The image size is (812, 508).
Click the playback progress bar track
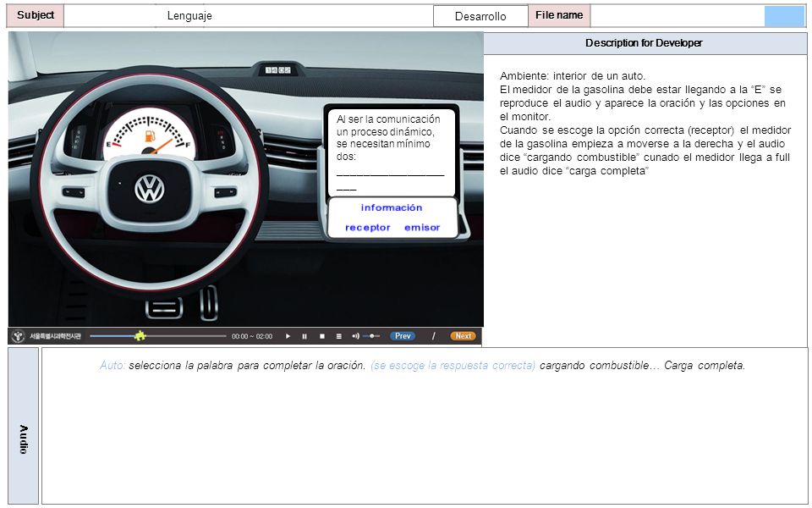[x=158, y=336]
